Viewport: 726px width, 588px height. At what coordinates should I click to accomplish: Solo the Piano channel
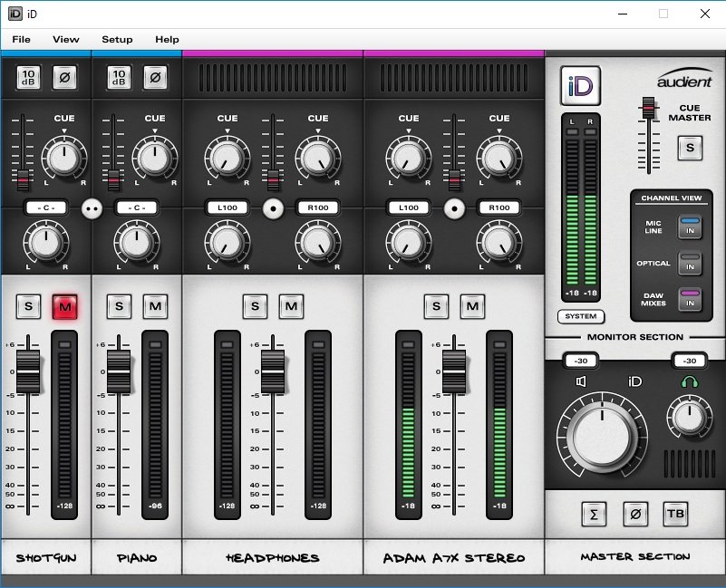click(x=119, y=306)
